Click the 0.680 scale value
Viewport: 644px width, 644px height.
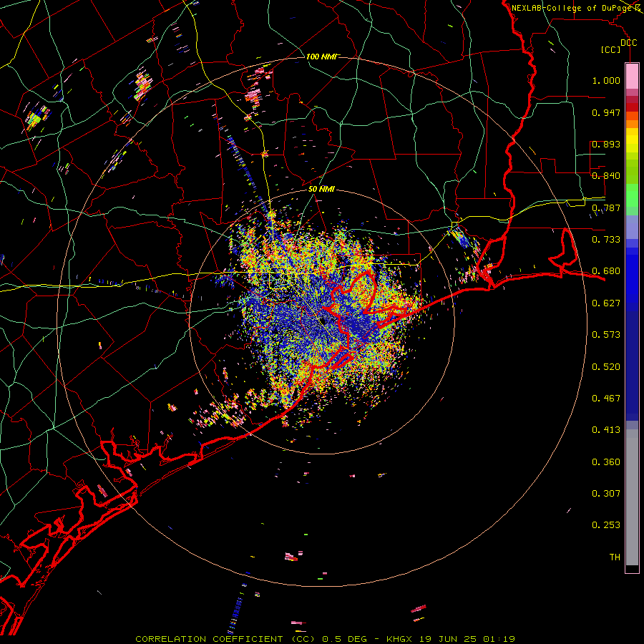[606, 271]
